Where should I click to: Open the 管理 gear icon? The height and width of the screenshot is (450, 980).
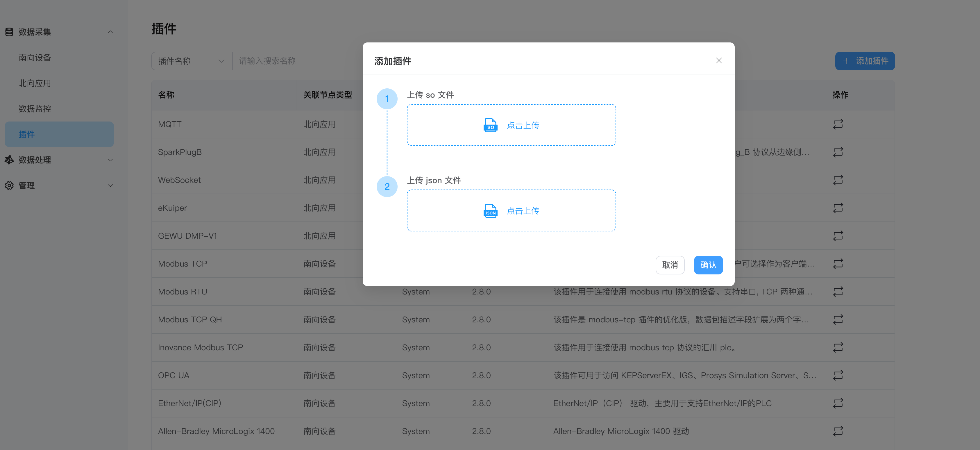[9, 186]
